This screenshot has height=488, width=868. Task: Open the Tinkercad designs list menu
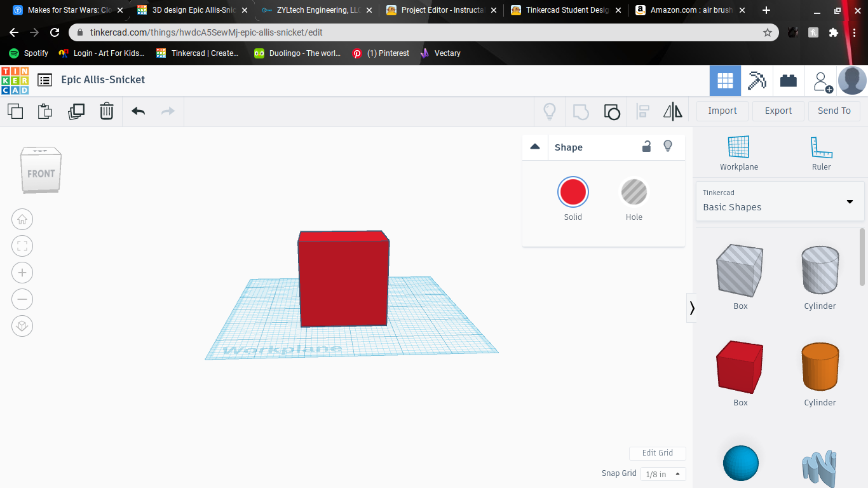click(44, 80)
